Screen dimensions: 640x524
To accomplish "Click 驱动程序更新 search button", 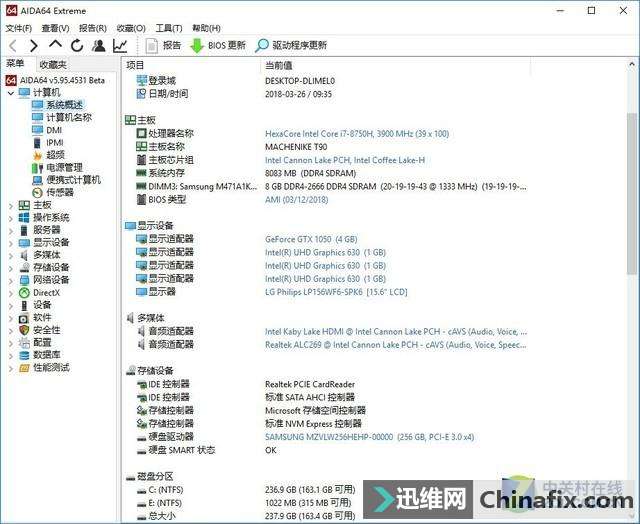I will [x=291, y=45].
